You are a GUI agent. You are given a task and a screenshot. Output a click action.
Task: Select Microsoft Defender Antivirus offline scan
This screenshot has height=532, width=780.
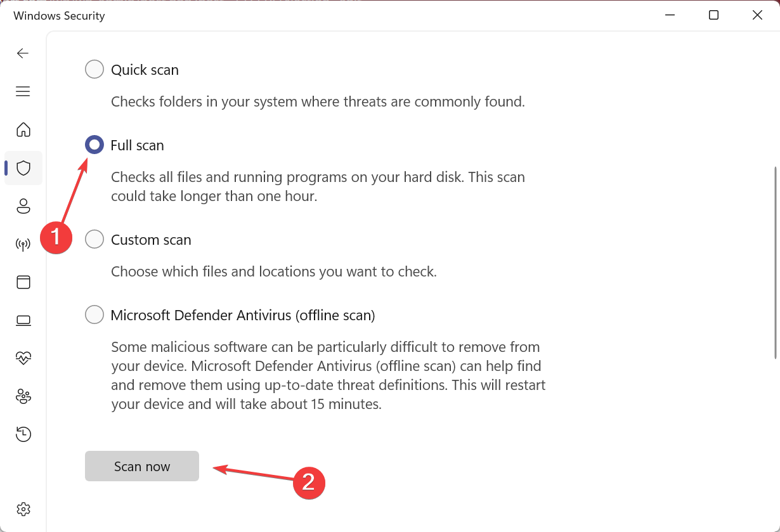pos(94,315)
